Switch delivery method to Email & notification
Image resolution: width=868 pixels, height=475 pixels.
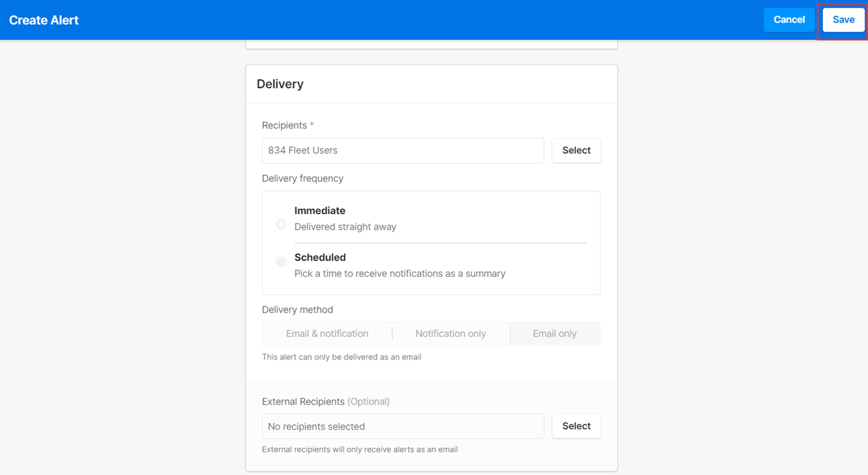pos(327,334)
